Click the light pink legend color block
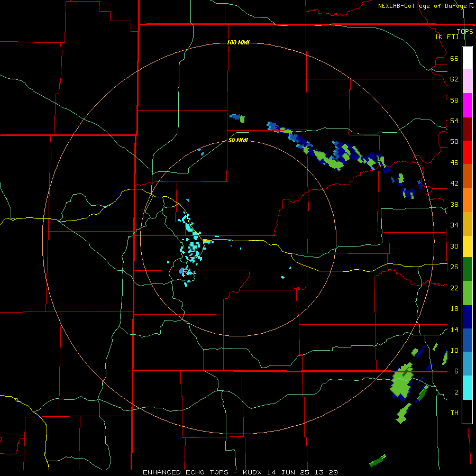 pyautogui.click(x=467, y=81)
